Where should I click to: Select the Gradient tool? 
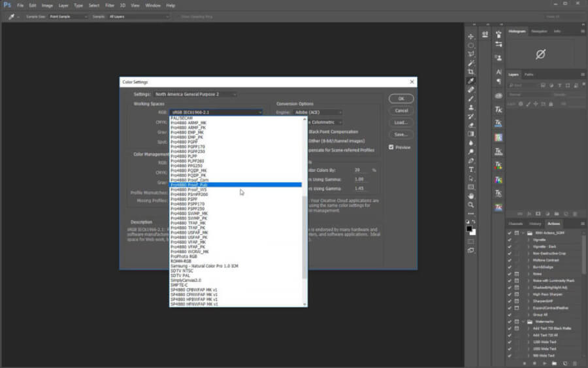(470, 134)
